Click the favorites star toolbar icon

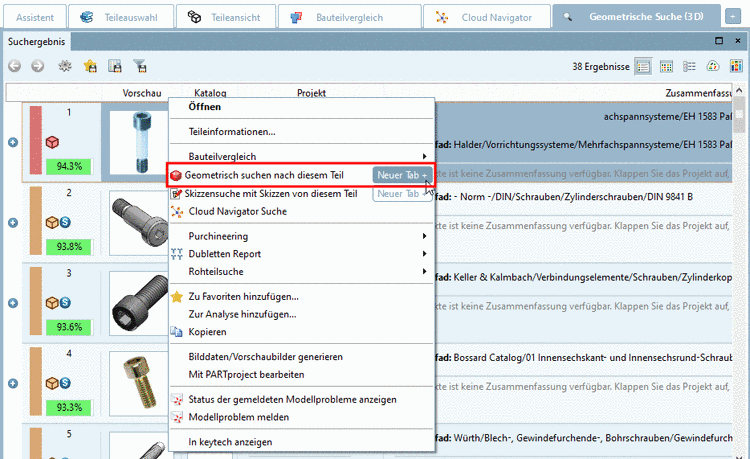90,66
